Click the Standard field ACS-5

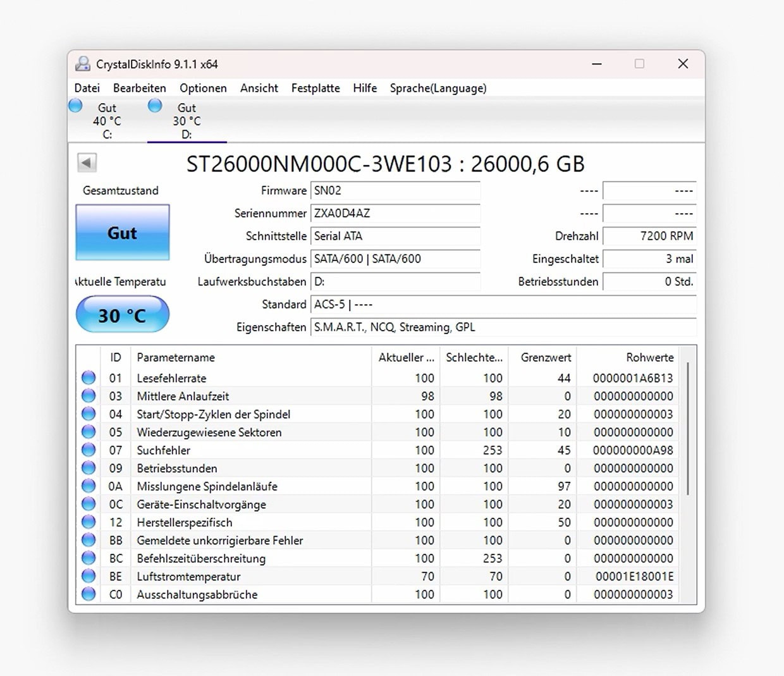(504, 304)
